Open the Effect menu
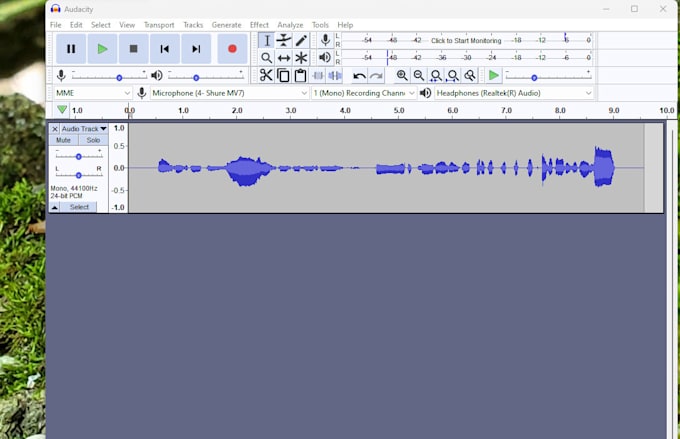The width and height of the screenshot is (680, 439). pos(259,25)
